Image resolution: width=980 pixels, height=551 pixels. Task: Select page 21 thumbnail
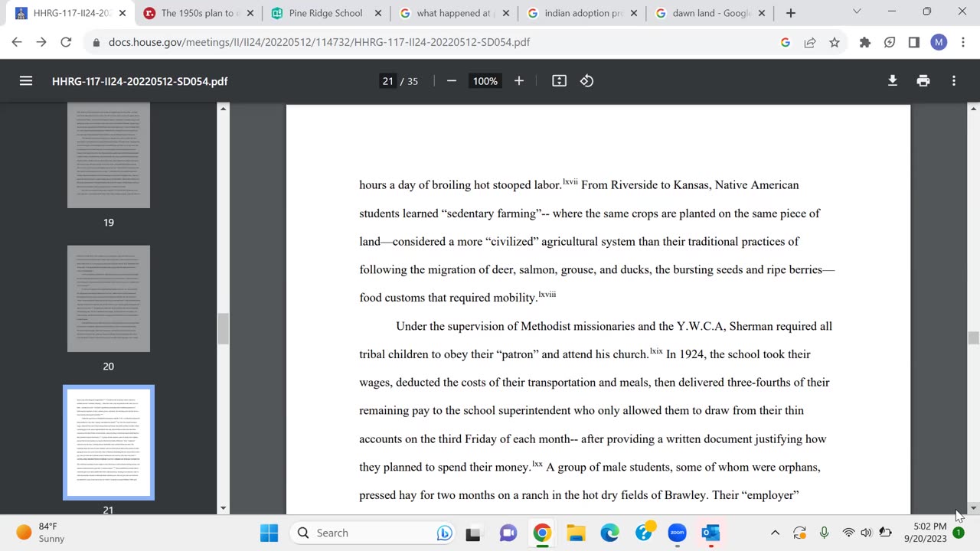[x=109, y=442]
